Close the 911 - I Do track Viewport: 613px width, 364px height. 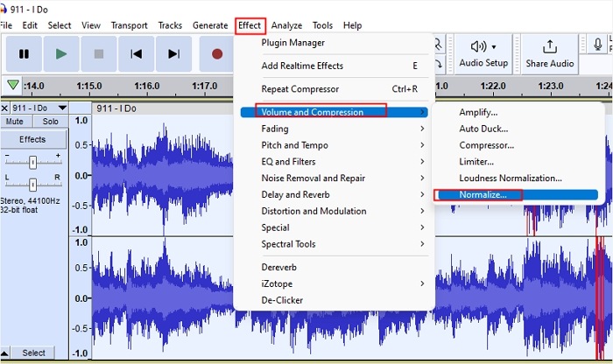[4, 108]
